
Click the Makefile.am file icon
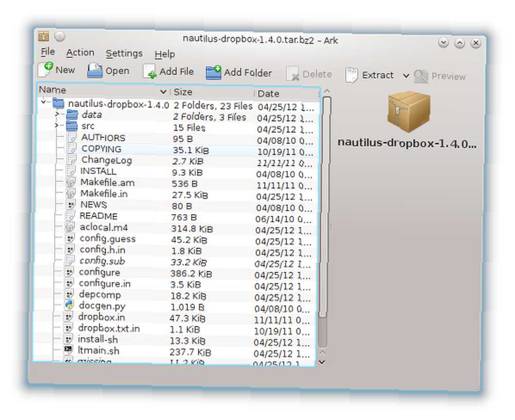tap(71, 182)
